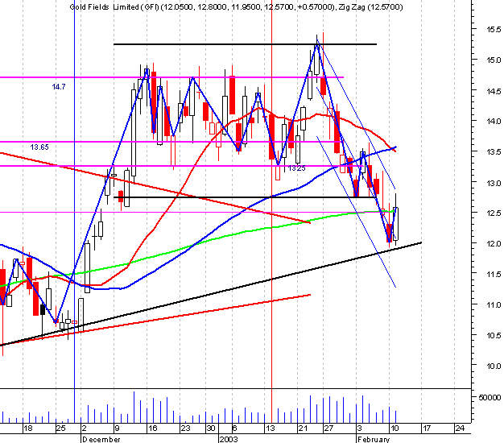Click date label 23 on time axis
Viewport: 504px width, 443px height.
click(x=185, y=429)
